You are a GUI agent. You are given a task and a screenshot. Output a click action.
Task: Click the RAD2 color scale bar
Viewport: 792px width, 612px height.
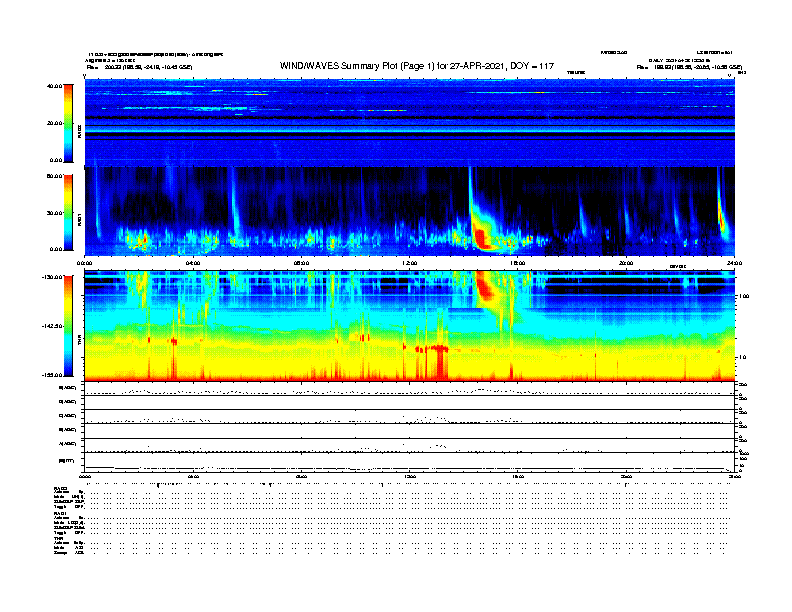[x=68, y=123]
